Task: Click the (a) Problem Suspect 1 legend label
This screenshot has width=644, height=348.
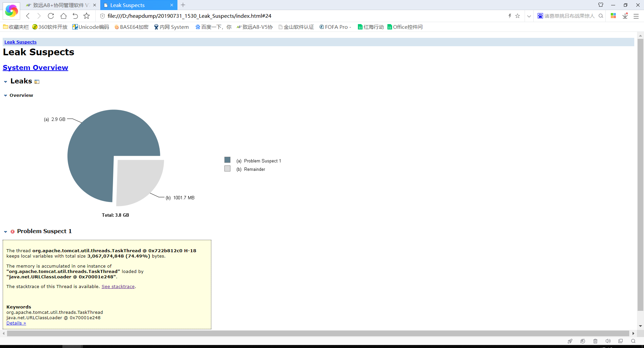Action: point(259,161)
